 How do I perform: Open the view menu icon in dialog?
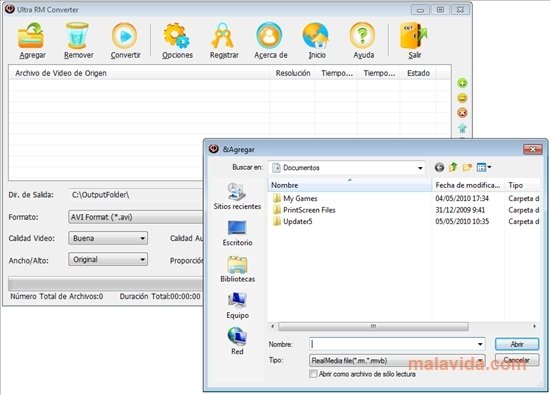coord(484,167)
